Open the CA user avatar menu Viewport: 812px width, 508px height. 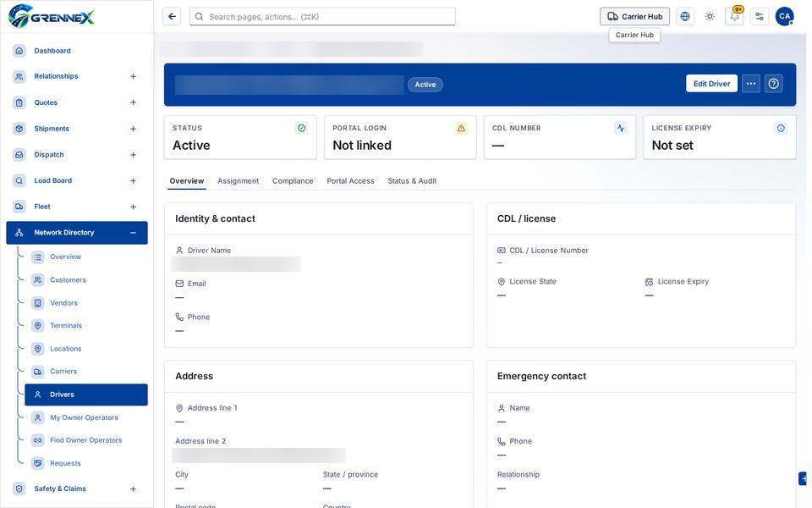[784, 17]
